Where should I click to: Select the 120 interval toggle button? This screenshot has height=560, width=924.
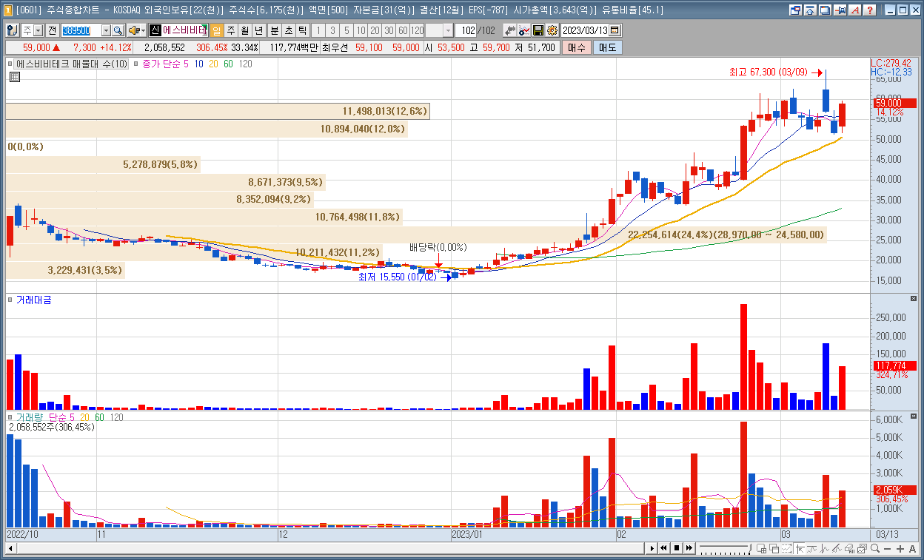[417, 30]
